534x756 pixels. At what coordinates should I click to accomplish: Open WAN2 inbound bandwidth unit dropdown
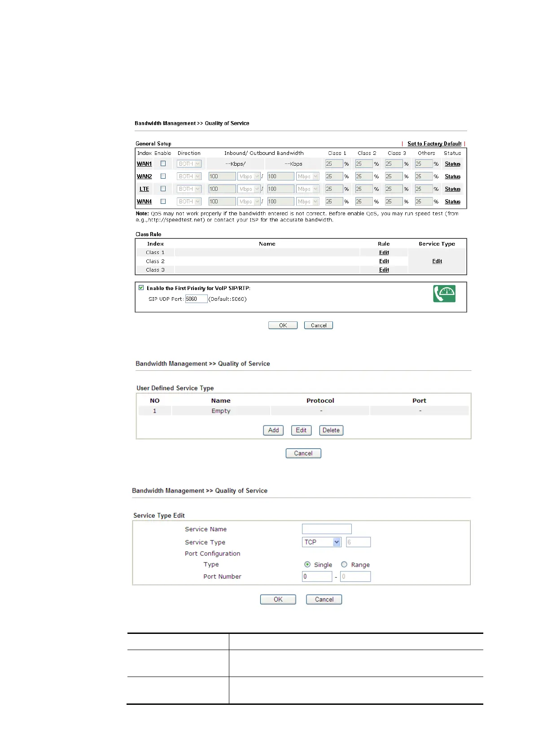pyautogui.click(x=249, y=176)
